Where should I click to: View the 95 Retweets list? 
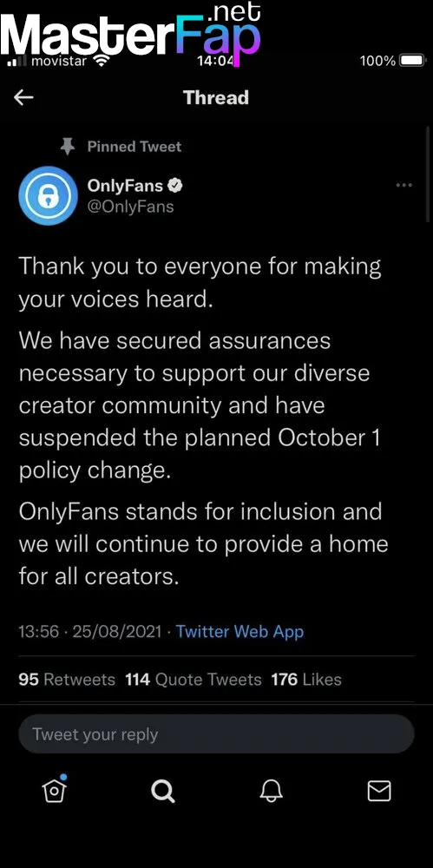(x=67, y=680)
